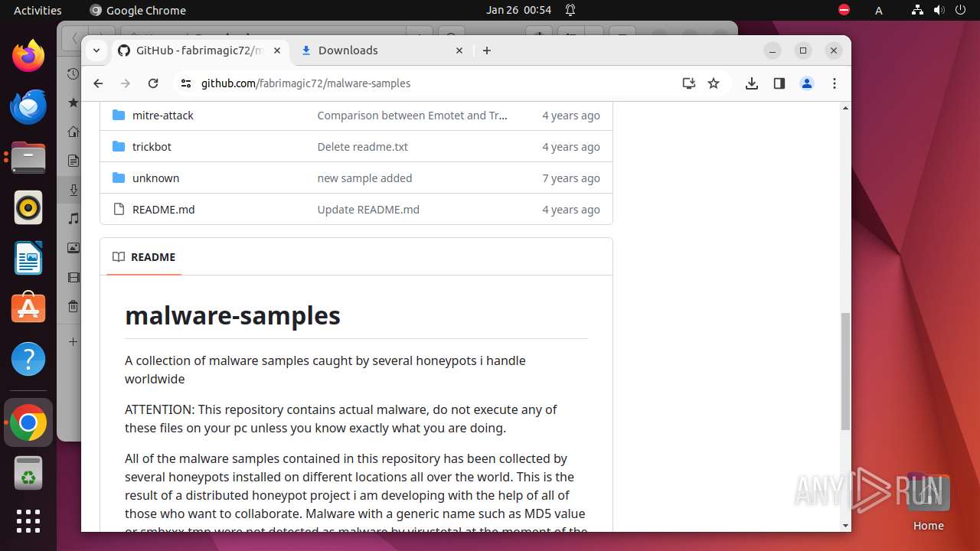Open the README.md file
Image resolution: width=980 pixels, height=551 pixels.
click(163, 210)
